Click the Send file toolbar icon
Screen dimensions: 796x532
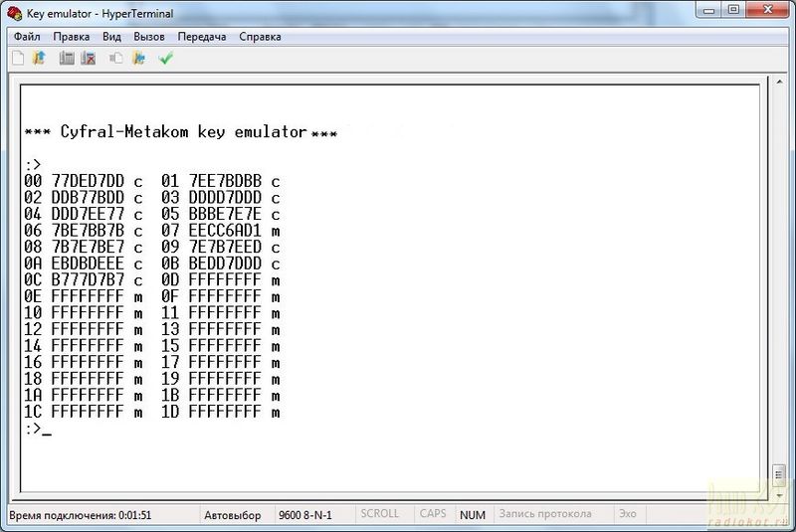[x=116, y=59]
